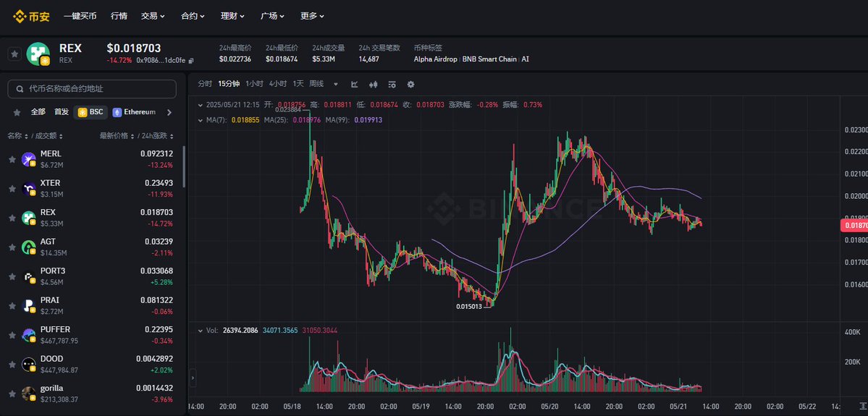
Task: Star the AGT token row
Action: [x=12, y=247]
